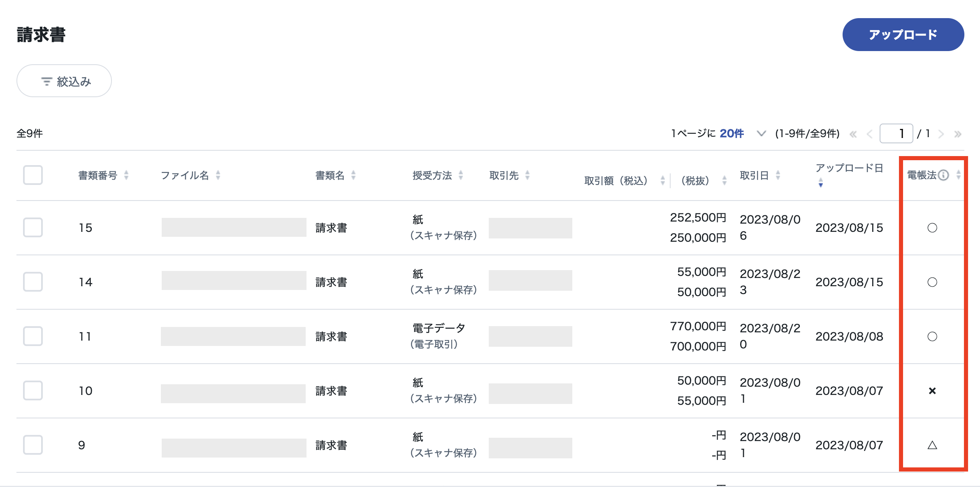980x495 pixels.
Task: Click the circle status for document 11
Action: pos(932,336)
